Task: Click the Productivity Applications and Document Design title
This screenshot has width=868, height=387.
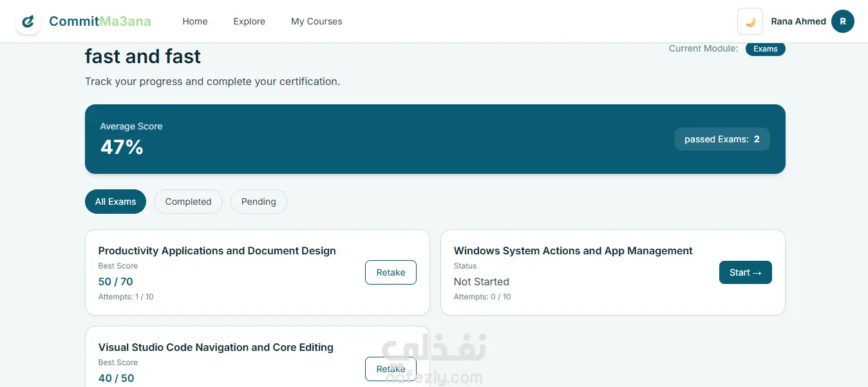Action: 217,251
